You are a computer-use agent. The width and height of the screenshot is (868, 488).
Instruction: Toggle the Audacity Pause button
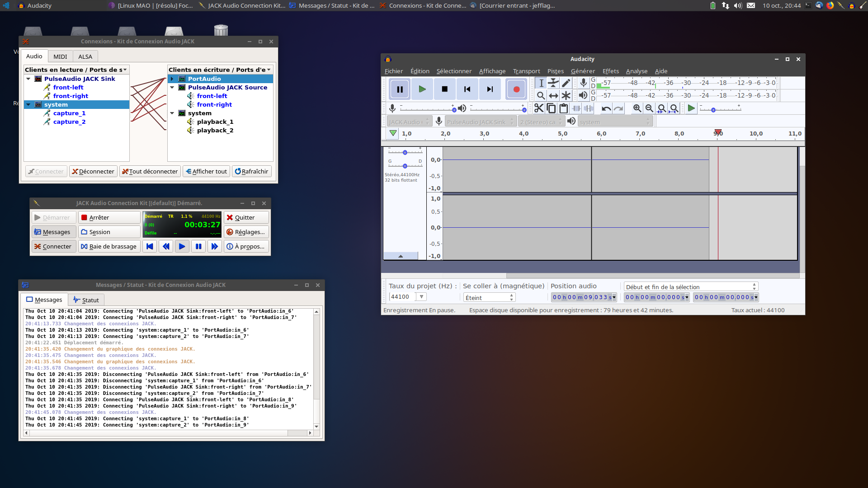(x=400, y=89)
